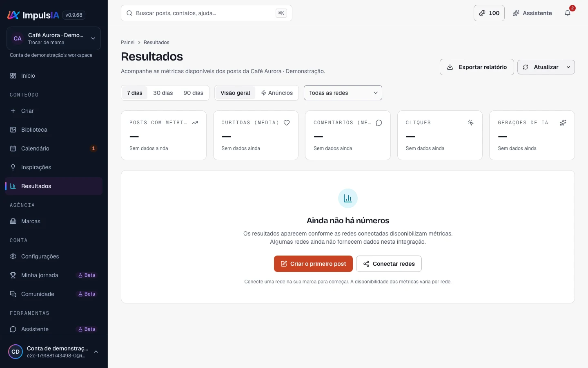
Task: Click the Biblioteca image icon
Action: [x=13, y=130]
